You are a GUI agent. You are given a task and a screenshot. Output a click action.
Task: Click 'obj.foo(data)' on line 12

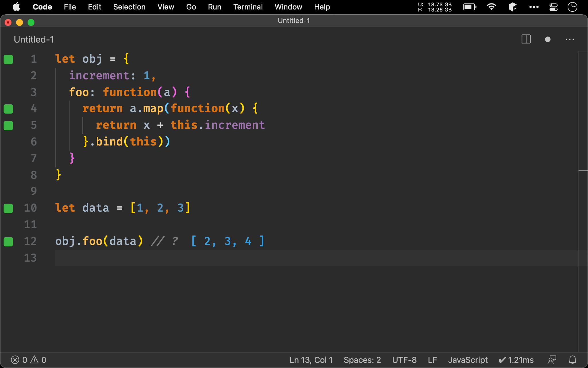pos(99,241)
